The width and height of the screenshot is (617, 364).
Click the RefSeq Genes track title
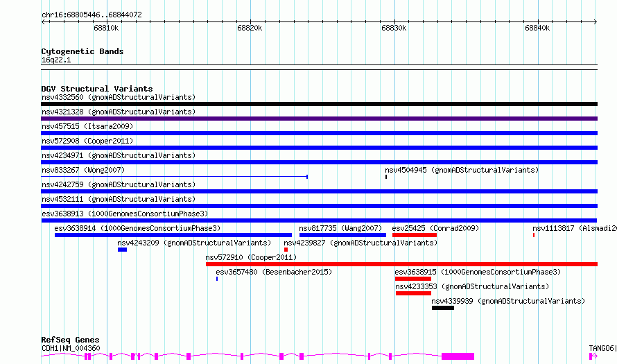70,340
